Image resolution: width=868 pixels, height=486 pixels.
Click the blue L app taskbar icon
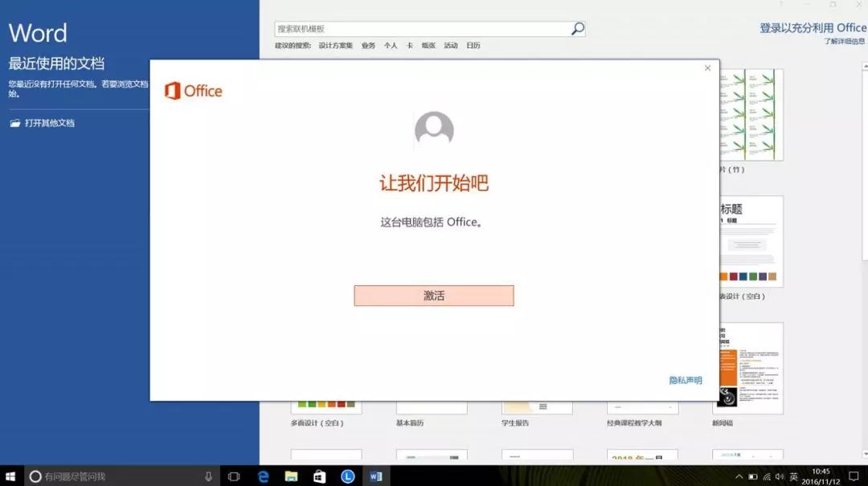[x=347, y=476]
